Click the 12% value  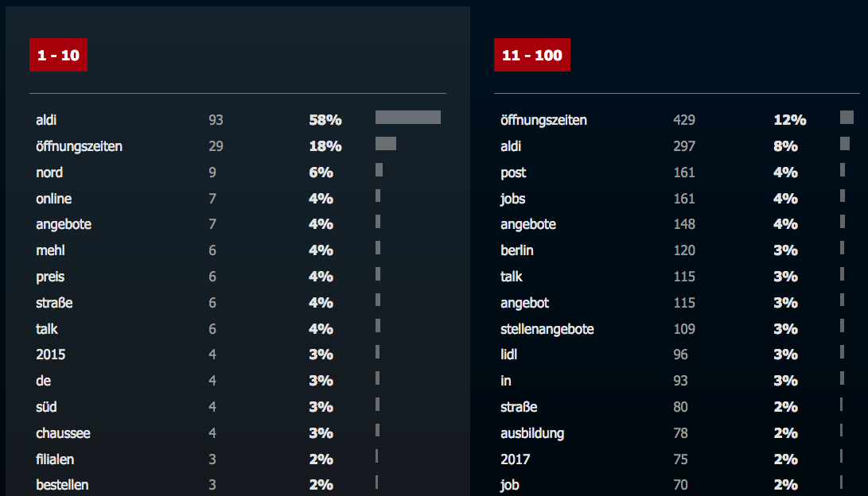tap(790, 120)
